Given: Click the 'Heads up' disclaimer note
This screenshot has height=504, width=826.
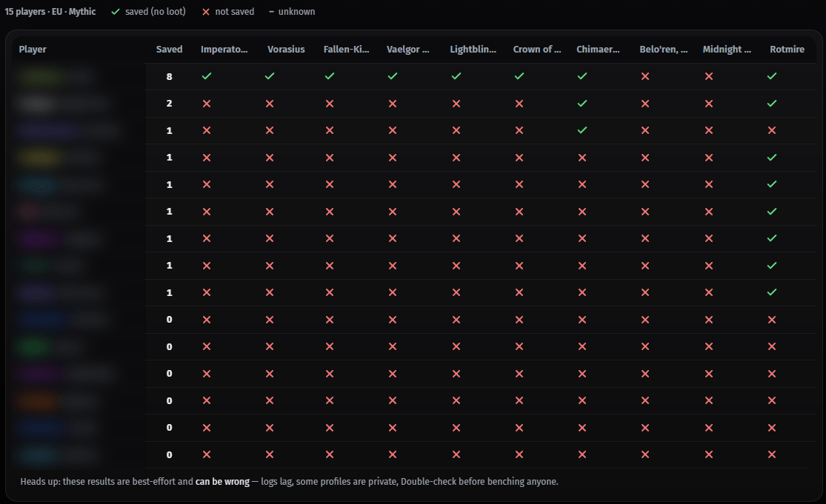Looking at the screenshot, I should pos(289,482).
